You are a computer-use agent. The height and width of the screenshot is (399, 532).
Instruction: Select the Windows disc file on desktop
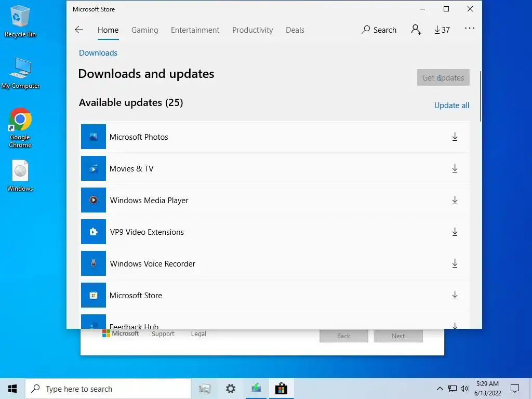tap(20, 176)
